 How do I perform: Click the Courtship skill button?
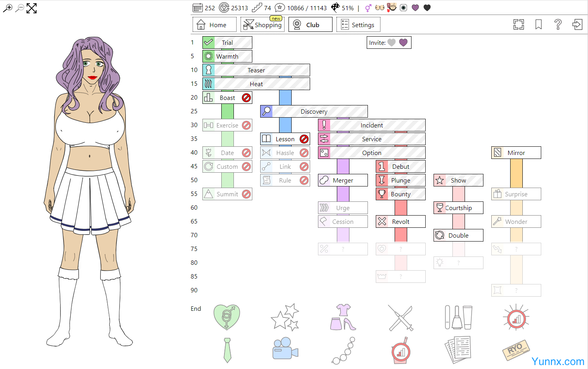[458, 208]
